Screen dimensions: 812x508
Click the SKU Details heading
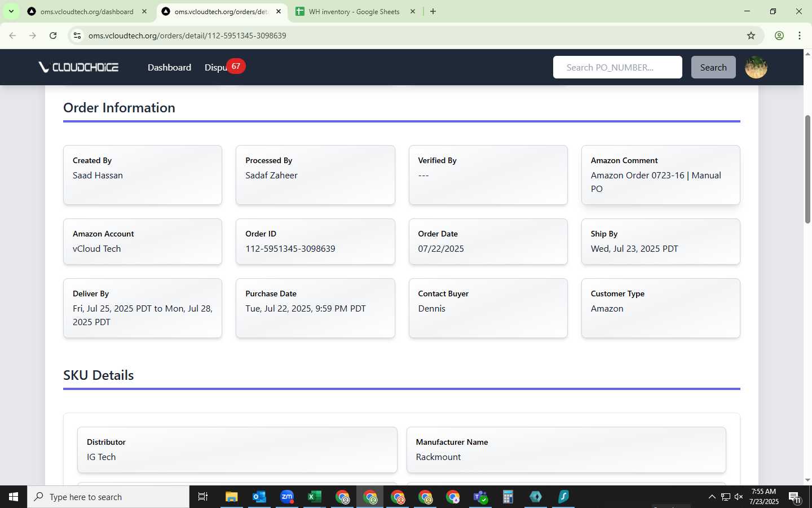[x=98, y=375]
